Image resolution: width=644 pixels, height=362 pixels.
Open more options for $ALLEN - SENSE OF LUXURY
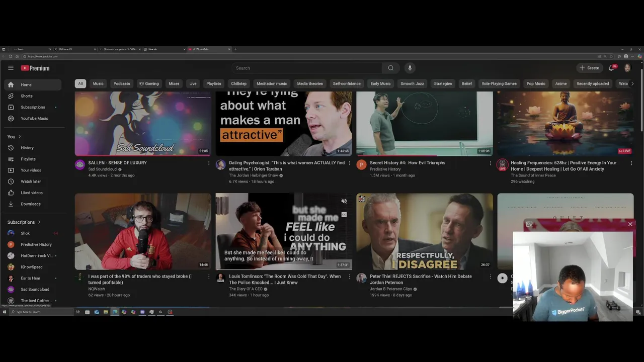[x=209, y=163]
